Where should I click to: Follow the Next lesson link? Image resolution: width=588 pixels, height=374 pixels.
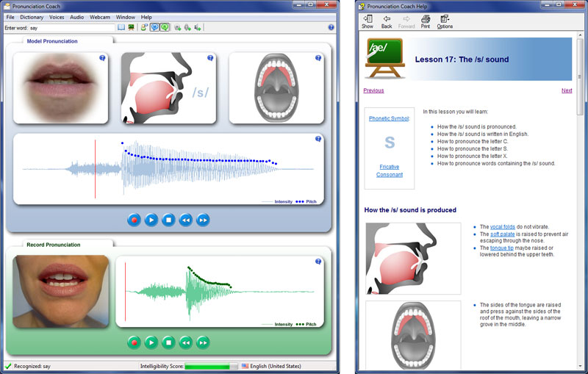tap(567, 90)
